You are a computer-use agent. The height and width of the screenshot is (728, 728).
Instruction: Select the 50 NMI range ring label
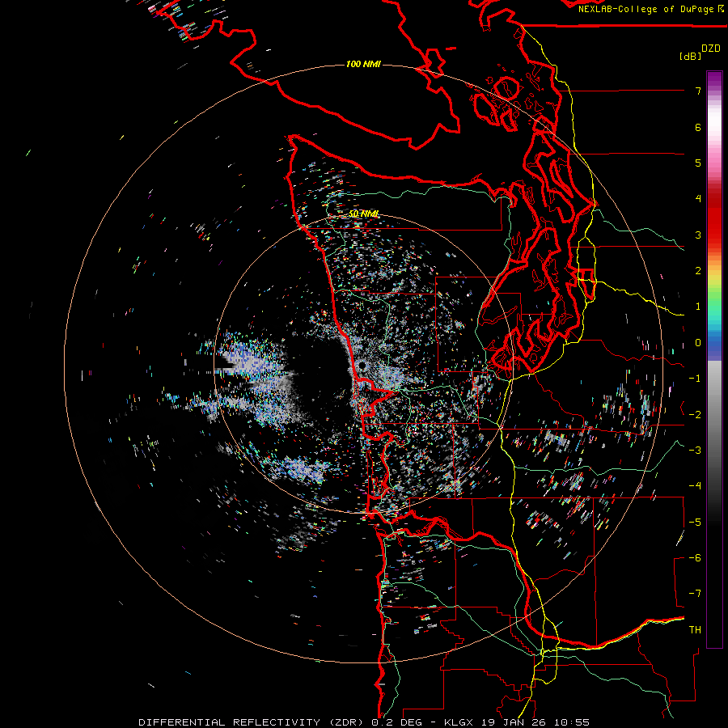click(363, 214)
